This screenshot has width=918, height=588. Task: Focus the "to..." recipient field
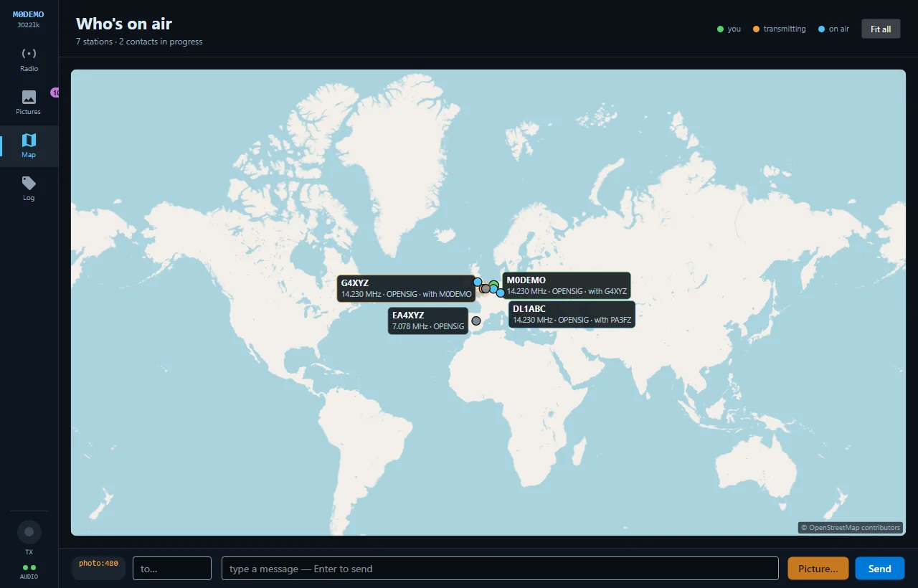click(x=172, y=569)
